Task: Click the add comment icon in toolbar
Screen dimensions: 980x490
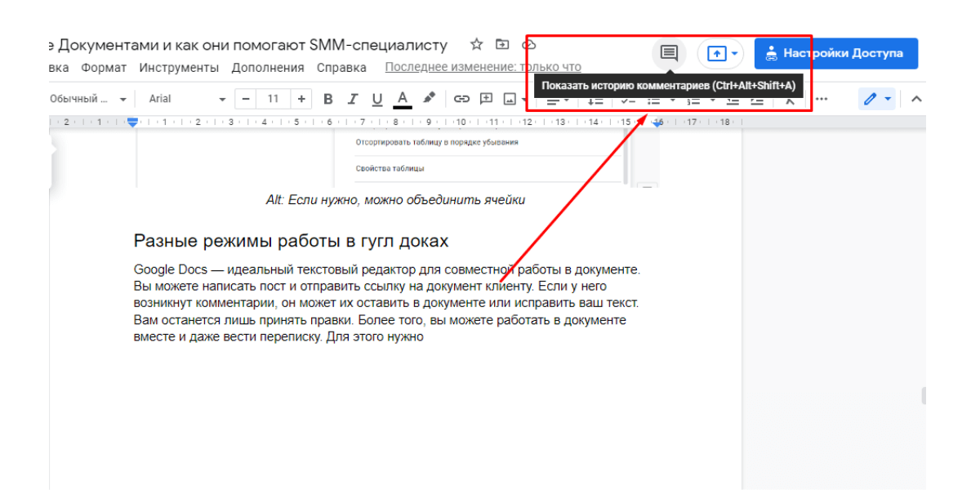Action: point(487,99)
